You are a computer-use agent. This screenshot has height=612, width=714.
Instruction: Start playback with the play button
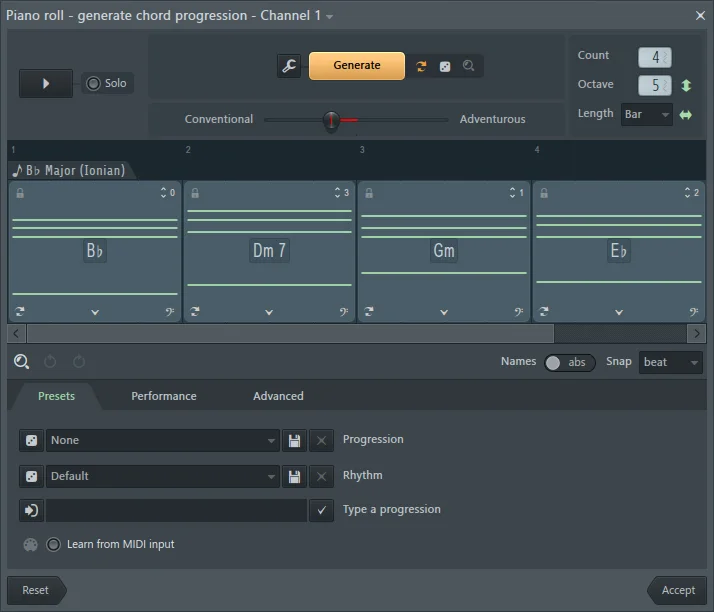46,83
